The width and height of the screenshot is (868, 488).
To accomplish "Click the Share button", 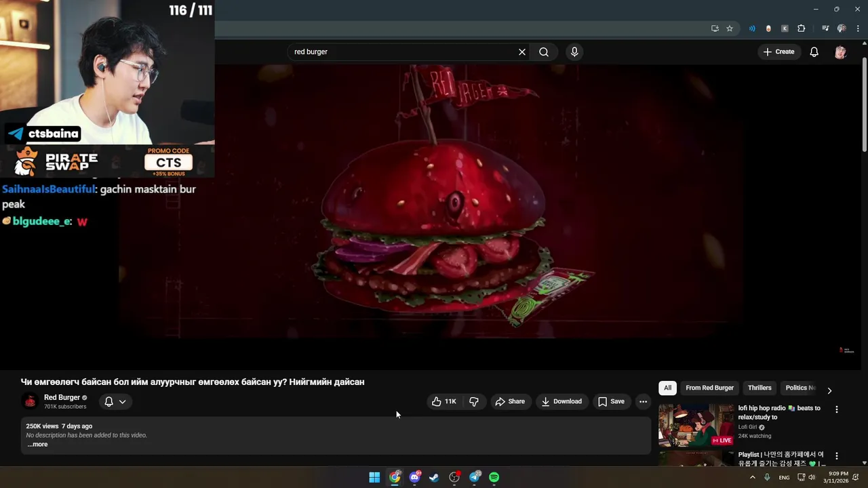I will (x=510, y=401).
